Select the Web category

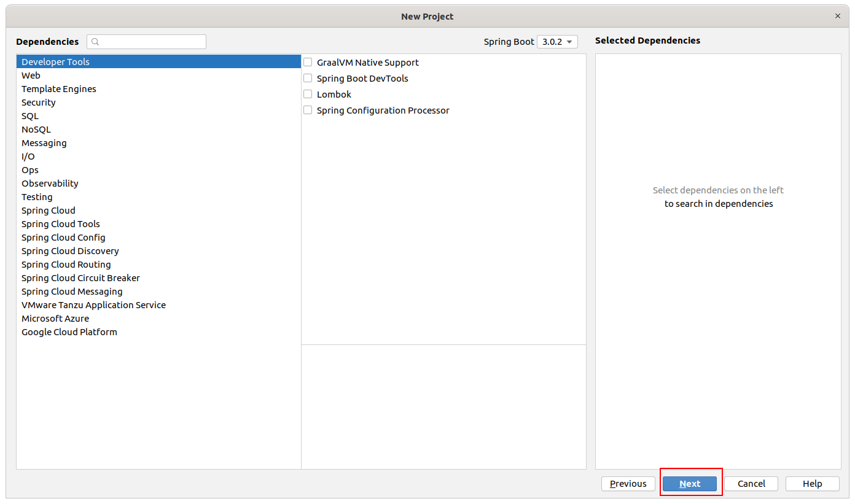click(31, 76)
